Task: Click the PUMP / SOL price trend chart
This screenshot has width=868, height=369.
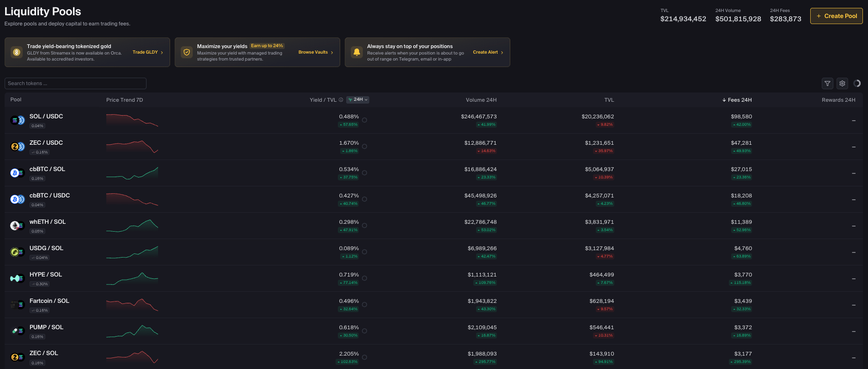Action: (132, 331)
